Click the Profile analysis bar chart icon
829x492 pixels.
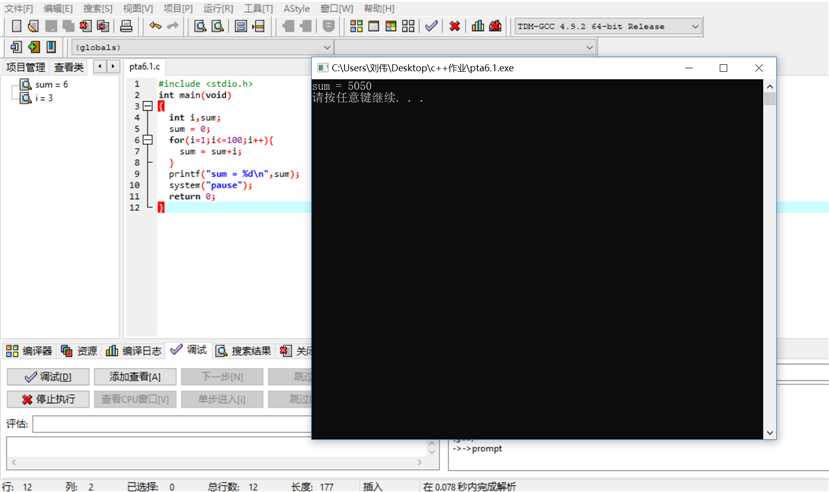478,26
